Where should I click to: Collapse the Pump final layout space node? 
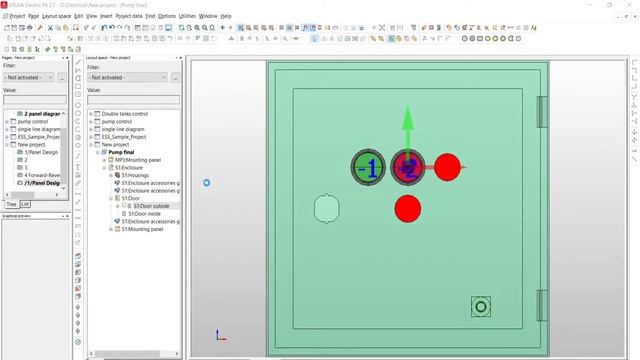[x=98, y=152]
